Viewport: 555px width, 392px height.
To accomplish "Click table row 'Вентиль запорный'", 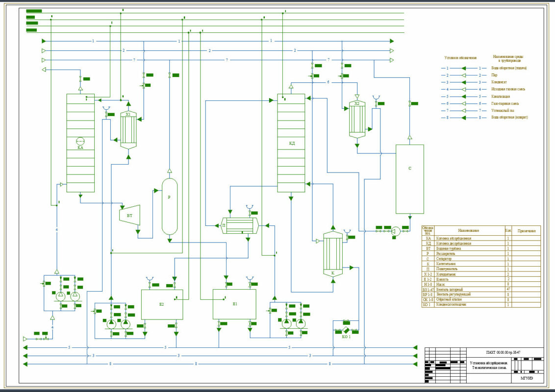I will point(481,290).
